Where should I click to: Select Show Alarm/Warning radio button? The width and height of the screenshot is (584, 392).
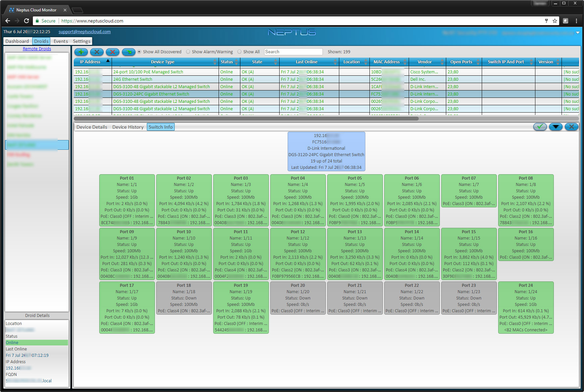[188, 52]
